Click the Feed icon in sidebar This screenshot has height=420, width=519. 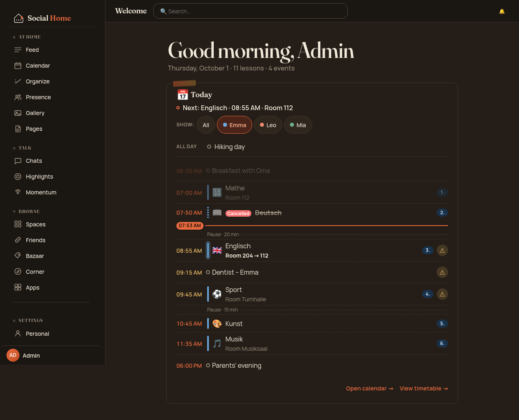click(x=18, y=50)
